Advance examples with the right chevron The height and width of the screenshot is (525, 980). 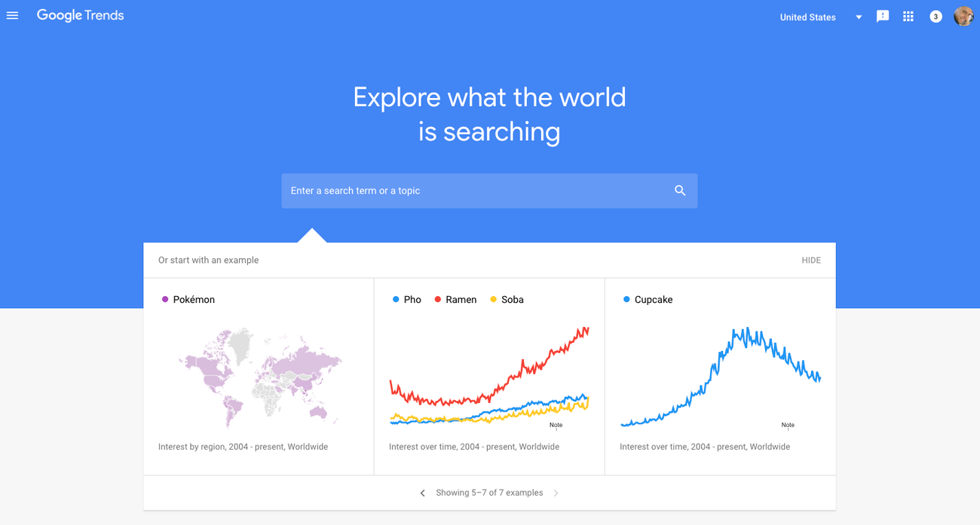coord(556,493)
